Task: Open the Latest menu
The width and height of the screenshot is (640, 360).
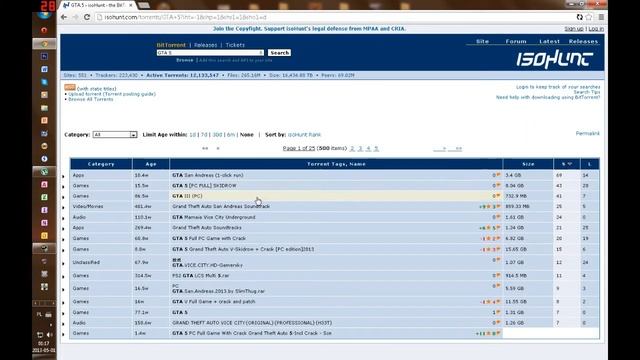Action: (549, 41)
